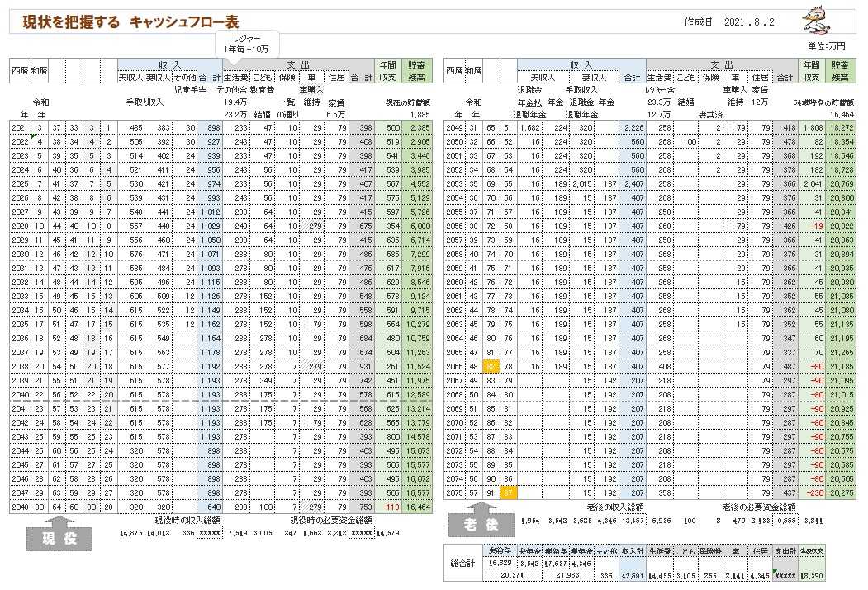
Task: Click the orange highlighted cell in row 2066
Action: coord(491,364)
